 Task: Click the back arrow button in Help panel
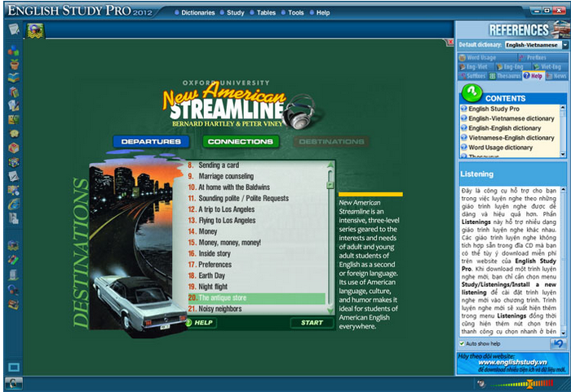click(x=557, y=344)
